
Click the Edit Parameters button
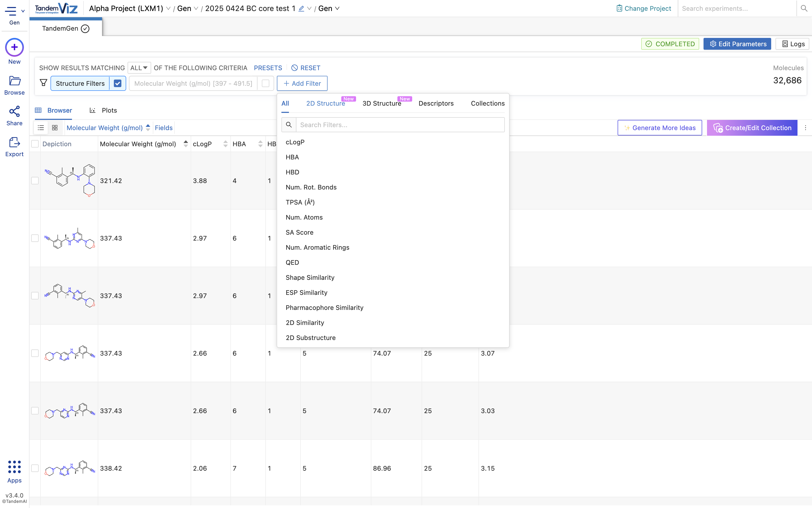tap(737, 44)
